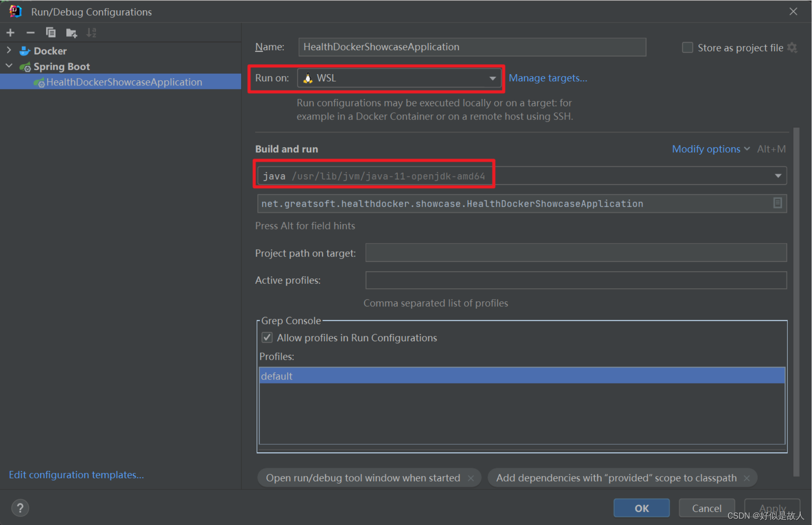
Task: Confirm changes with the OK button
Action: click(x=641, y=508)
